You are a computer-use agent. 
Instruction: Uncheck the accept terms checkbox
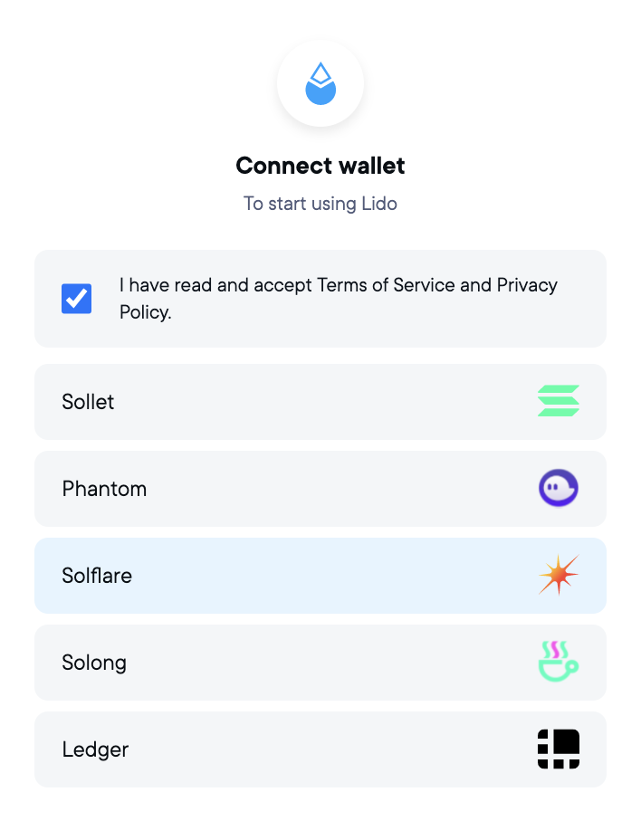point(77,299)
